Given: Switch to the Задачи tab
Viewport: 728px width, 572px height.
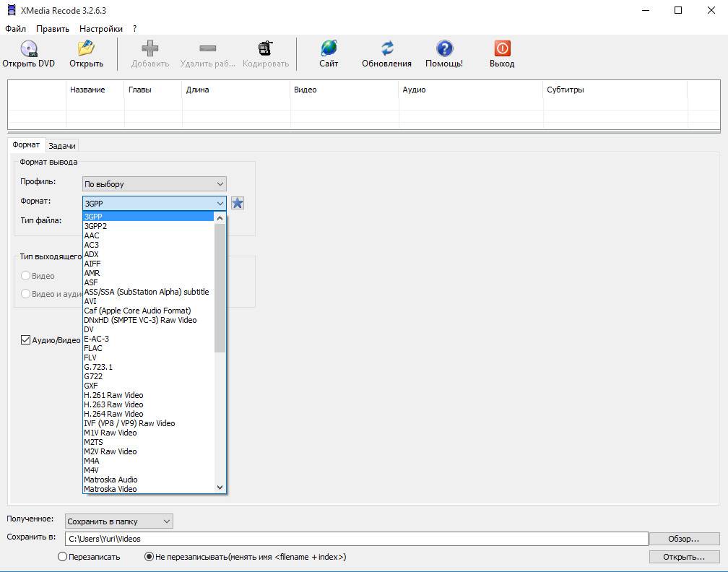Looking at the screenshot, I should pyautogui.click(x=62, y=146).
